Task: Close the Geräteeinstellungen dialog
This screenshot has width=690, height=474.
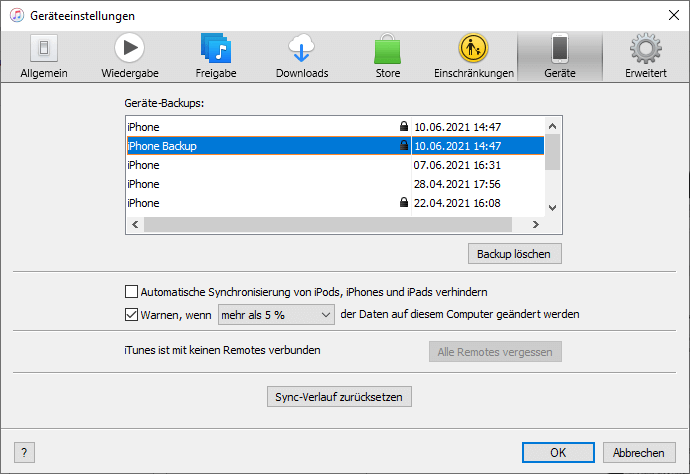Action: pyautogui.click(x=673, y=15)
